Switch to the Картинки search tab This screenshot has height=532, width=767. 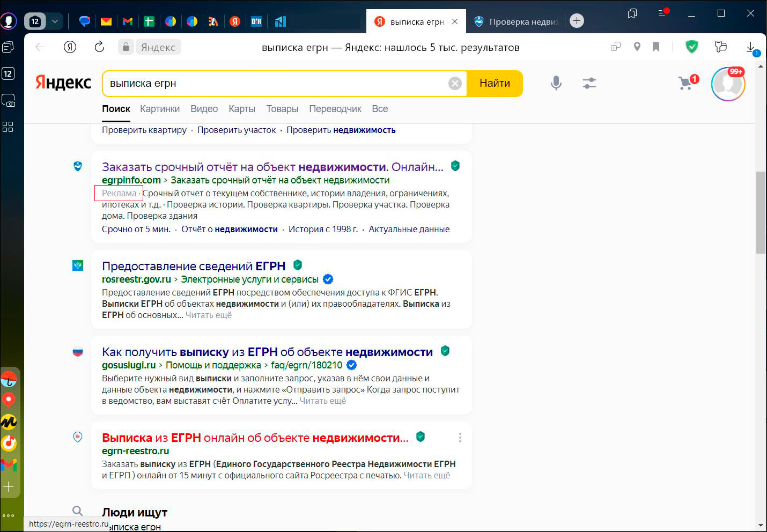pos(160,108)
